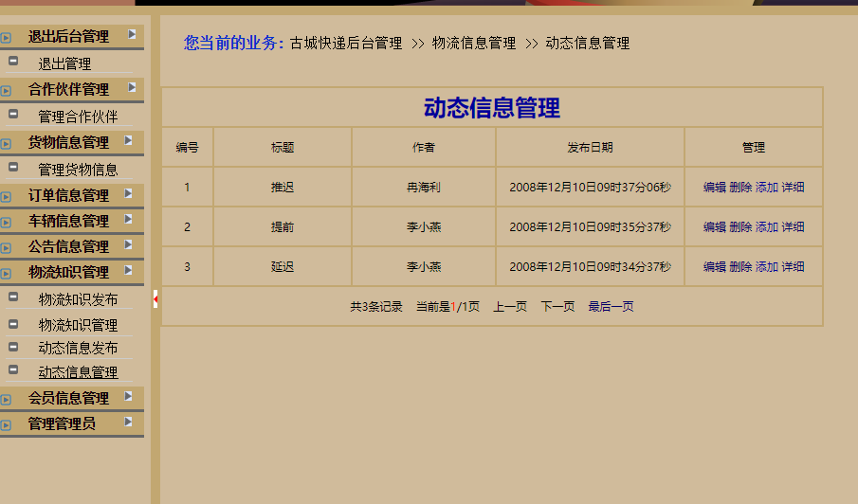Viewport: 858px width, 504px height.
Task: Collapse the 物流知识管理 menu section
Action: point(68,272)
